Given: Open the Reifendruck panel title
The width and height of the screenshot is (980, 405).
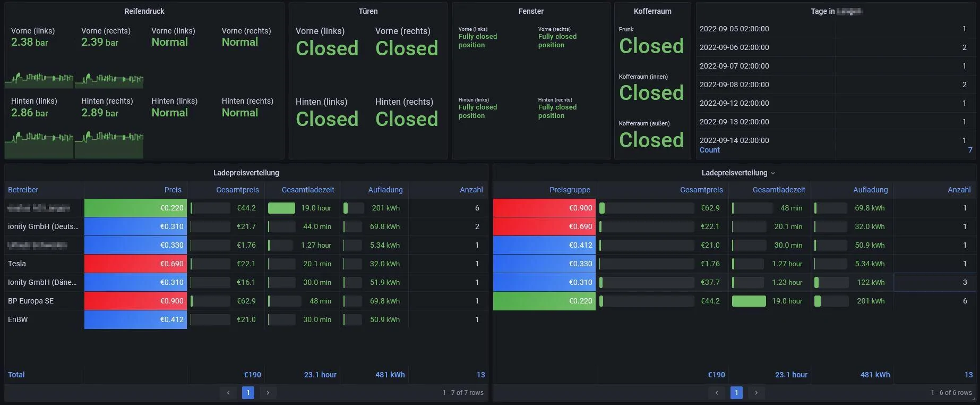Looking at the screenshot, I should [144, 11].
